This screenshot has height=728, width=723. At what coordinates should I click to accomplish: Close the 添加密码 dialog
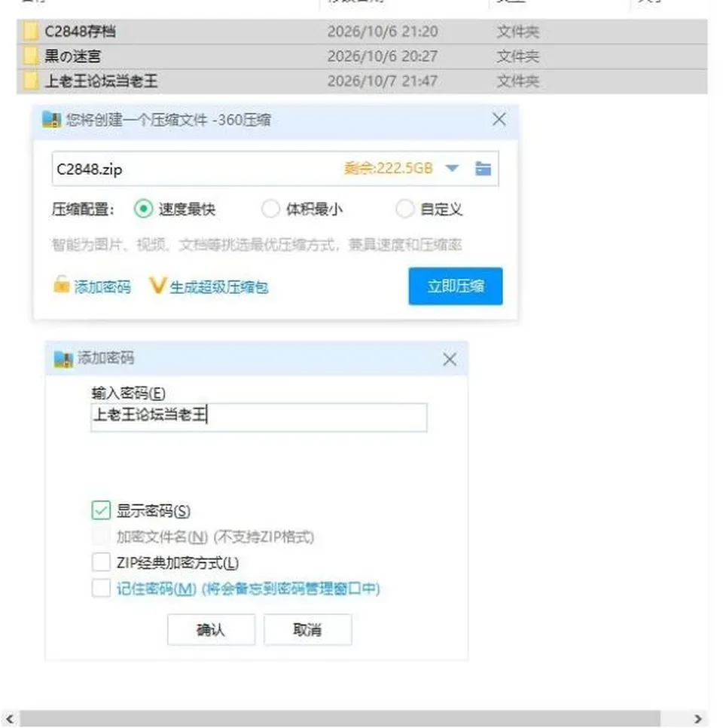449,359
